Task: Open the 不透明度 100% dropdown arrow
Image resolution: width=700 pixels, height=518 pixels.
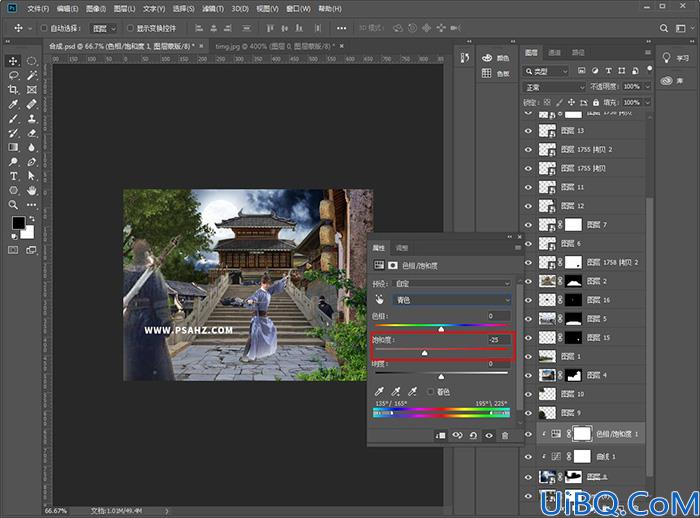Action: tap(647, 87)
